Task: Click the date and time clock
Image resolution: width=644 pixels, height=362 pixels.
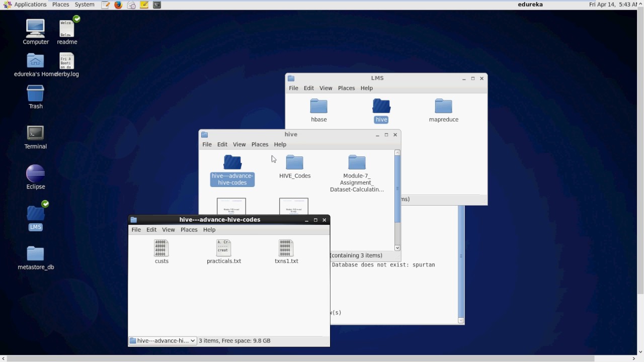Action: tap(612, 5)
